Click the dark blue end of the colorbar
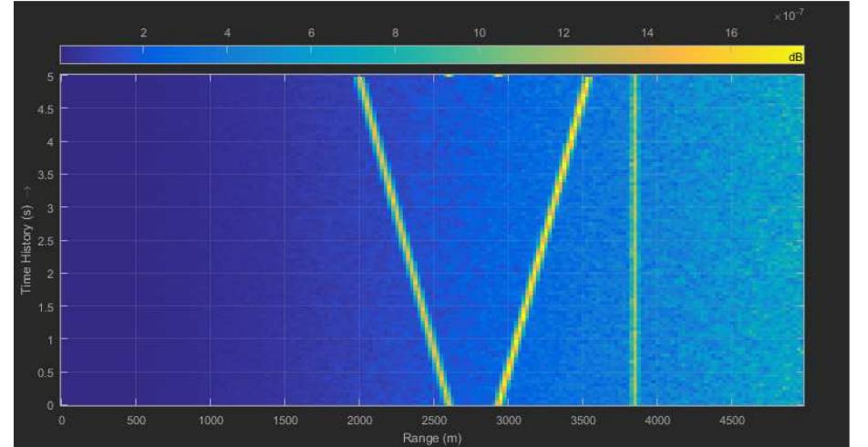 pyautogui.click(x=69, y=56)
